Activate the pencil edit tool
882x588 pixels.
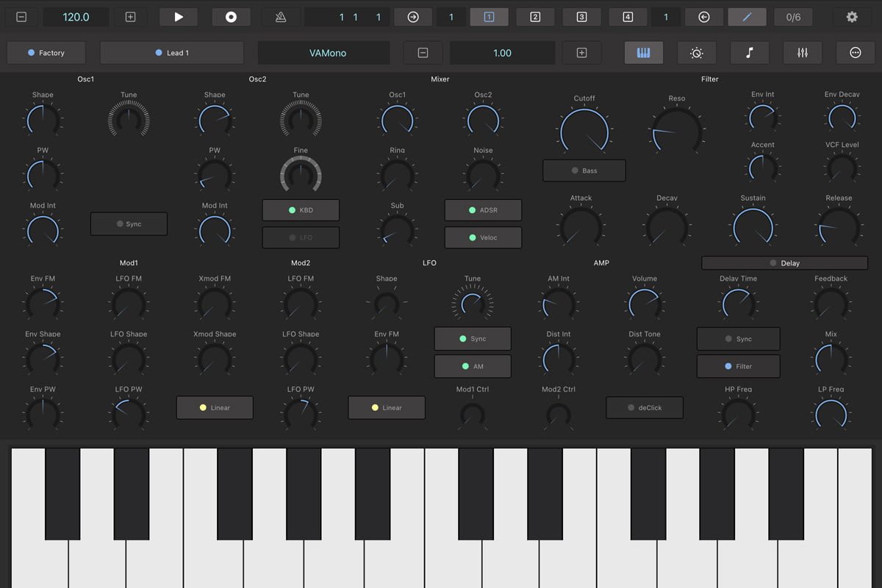pos(747,17)
